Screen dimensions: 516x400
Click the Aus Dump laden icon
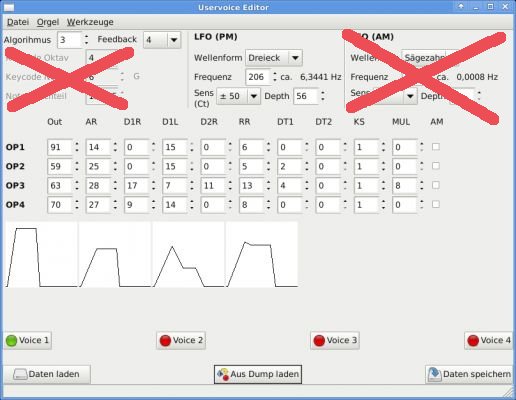223,374
